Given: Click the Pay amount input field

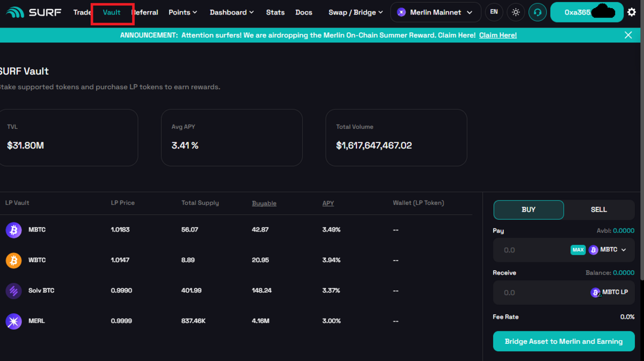Looking at the screenshot, I should coord(530,250).
